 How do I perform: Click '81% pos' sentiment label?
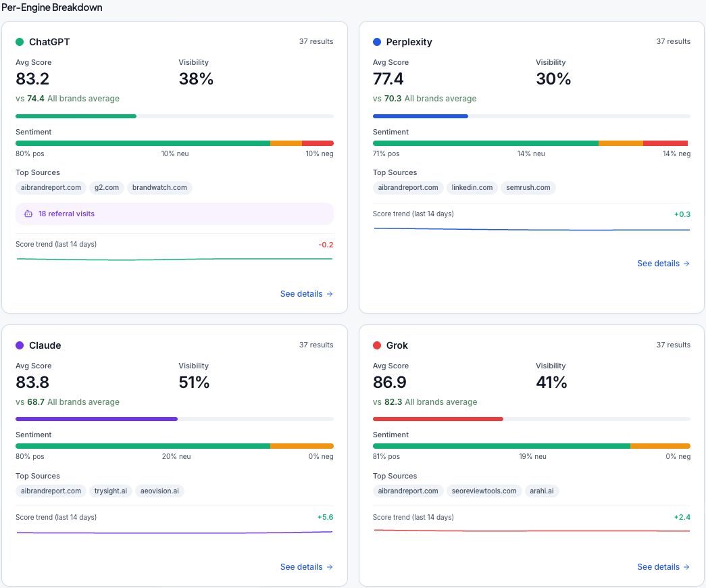(386, 456)
